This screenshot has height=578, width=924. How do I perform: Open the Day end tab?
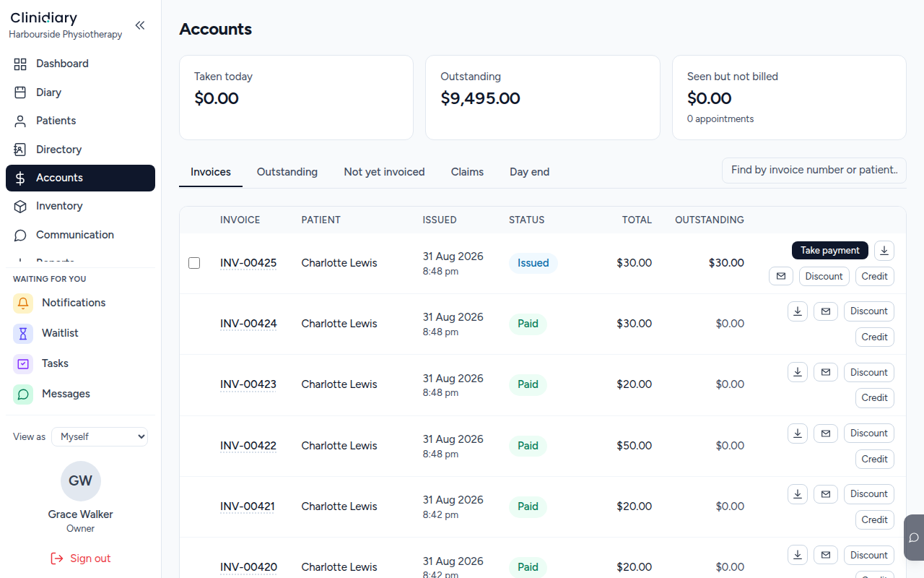(x=530, y=172)
